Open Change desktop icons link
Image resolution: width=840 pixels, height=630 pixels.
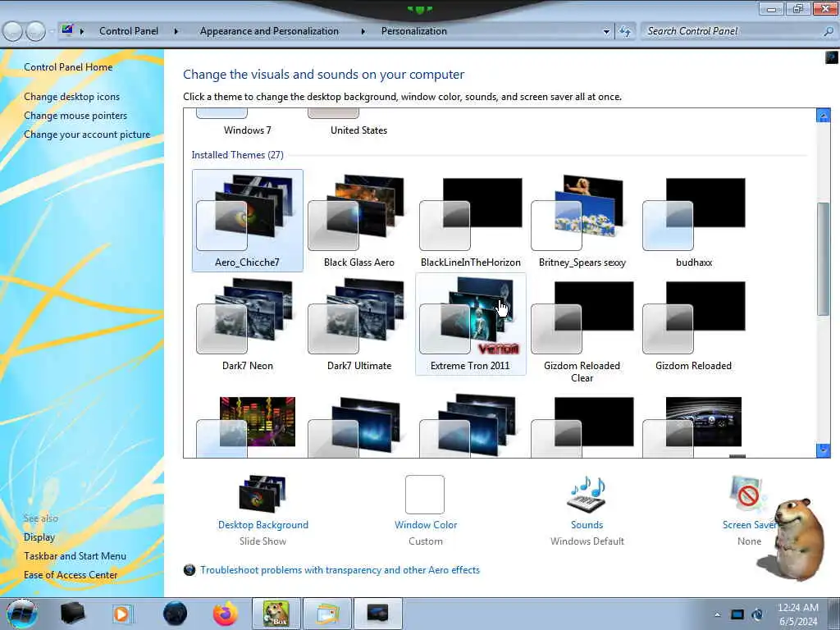tap(72, 97)
